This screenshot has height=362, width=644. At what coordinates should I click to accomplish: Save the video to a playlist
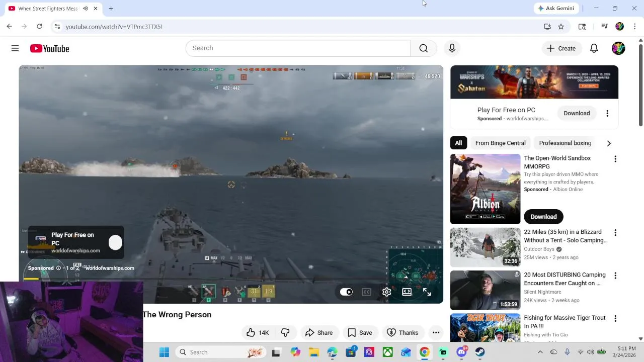pyautogui.click(x=360, y=332)
